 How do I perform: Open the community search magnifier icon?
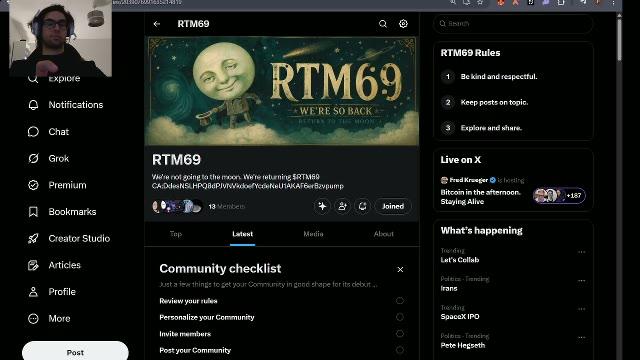coord(383,24)
